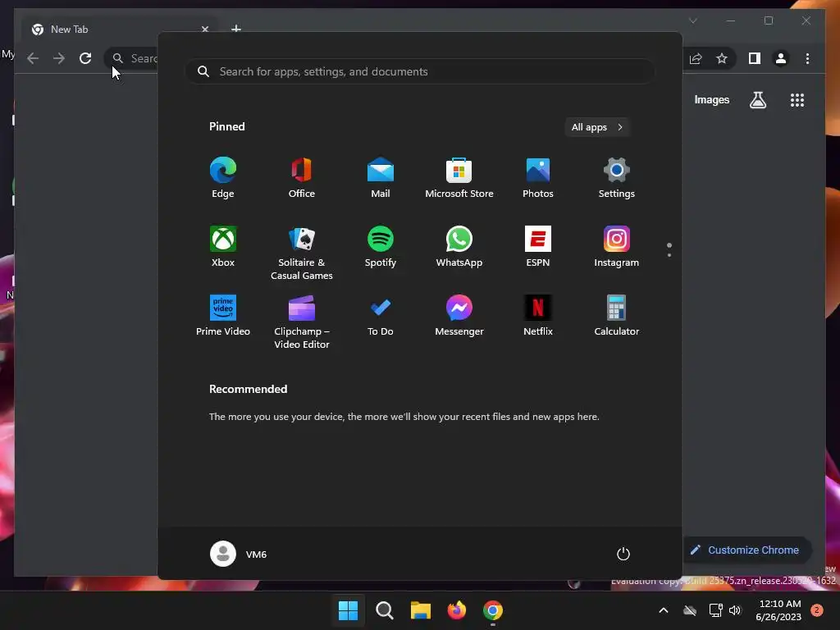The image size is (840, 630).
Task: Launch Netflix
Action: tap(538, 316)
